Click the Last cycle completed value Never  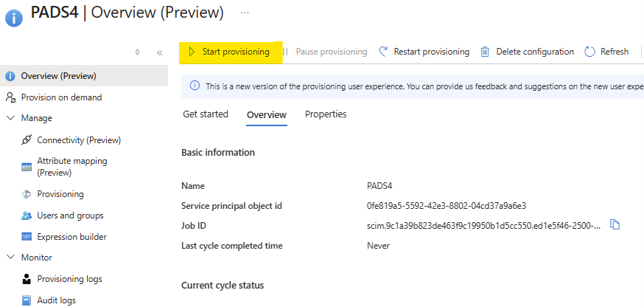378,246
